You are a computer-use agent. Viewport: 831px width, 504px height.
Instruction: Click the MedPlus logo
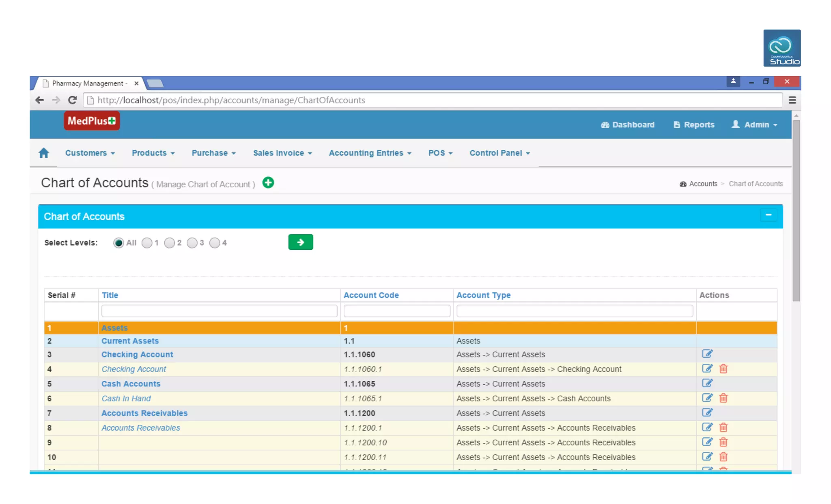pyautogui.click(x=92, y=121)
